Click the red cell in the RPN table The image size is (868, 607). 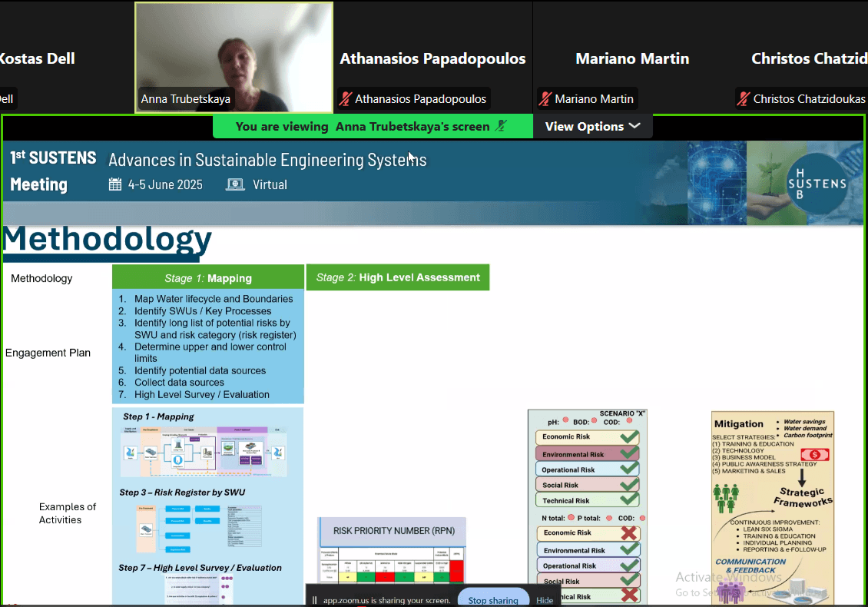457,572
